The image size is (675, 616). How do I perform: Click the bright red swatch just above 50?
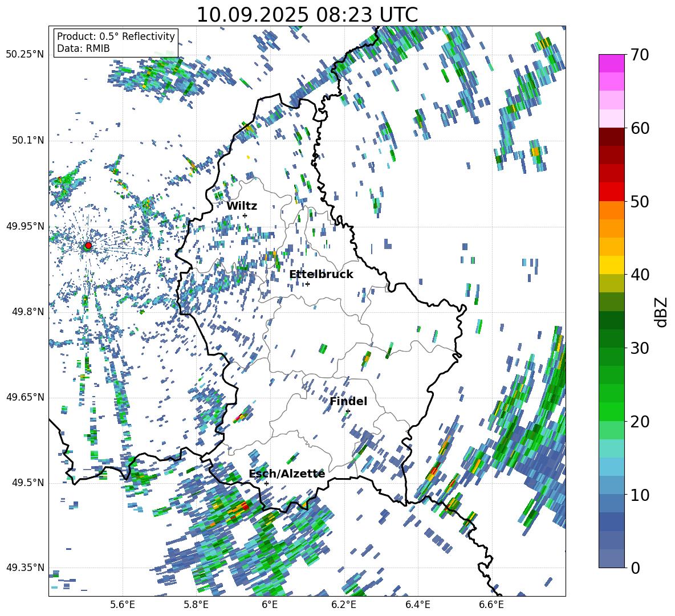[611, 192]
